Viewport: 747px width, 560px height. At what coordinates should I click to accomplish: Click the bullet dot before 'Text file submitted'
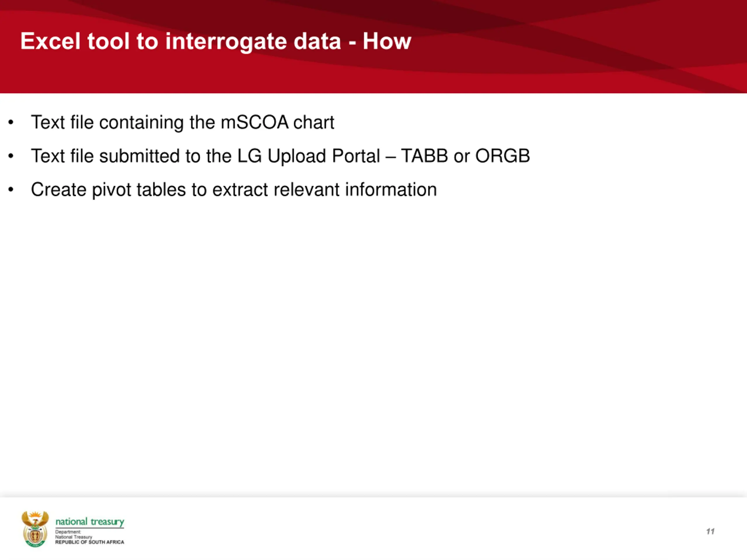point(11,156)
